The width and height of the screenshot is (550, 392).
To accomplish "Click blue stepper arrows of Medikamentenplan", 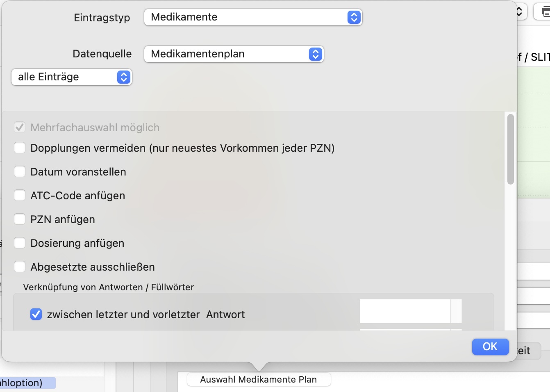I will tap(315, 54).
